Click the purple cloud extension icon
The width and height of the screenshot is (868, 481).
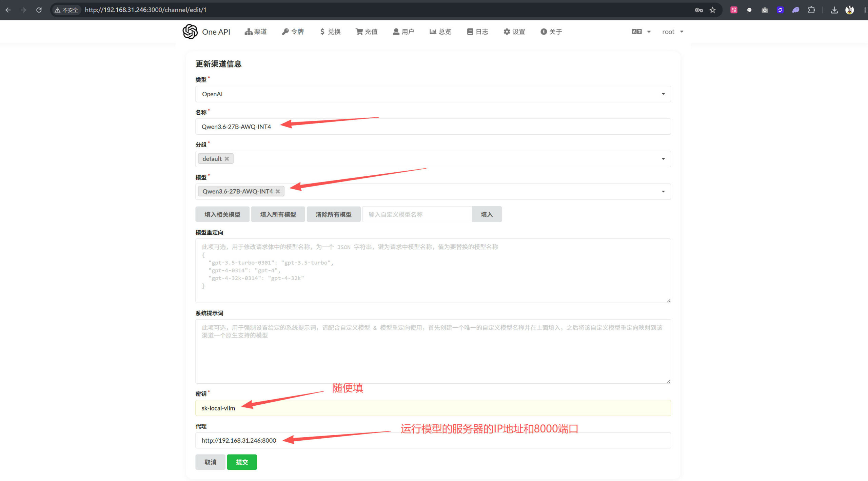(796, 10)
